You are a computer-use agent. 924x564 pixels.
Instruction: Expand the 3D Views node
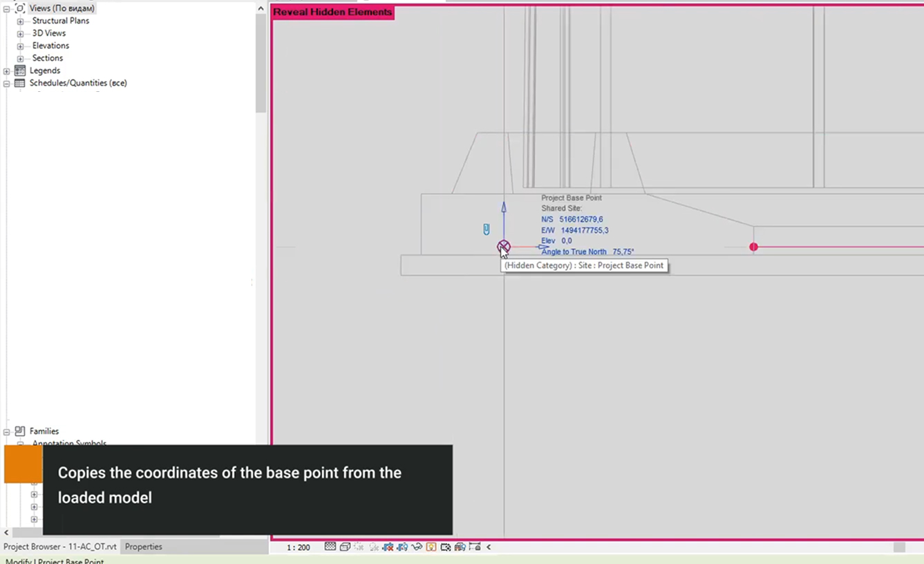click(20, 34)
